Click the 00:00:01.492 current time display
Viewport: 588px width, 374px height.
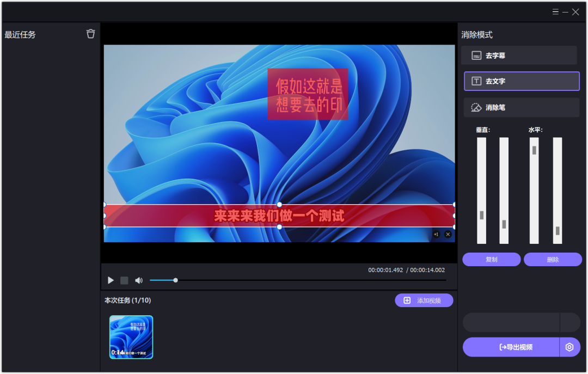point(385,270)
